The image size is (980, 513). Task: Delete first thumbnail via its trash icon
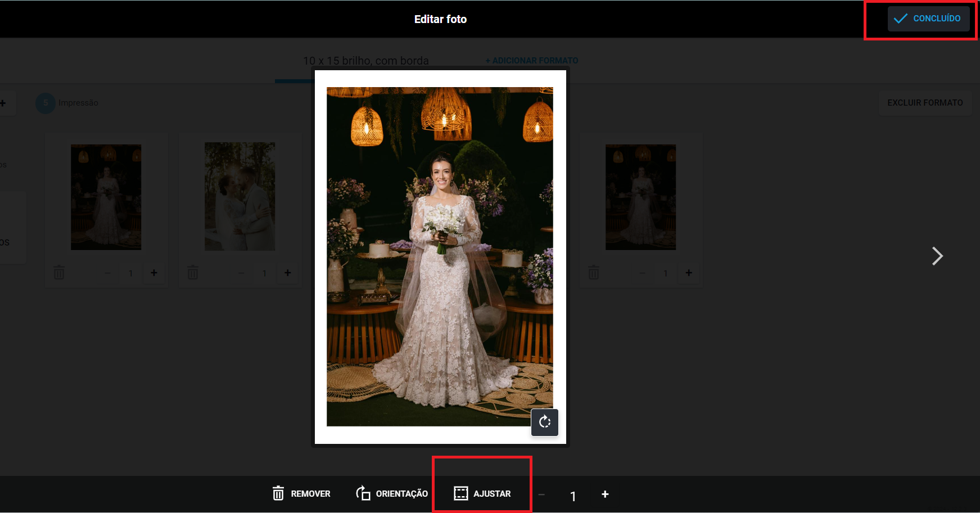59,273
